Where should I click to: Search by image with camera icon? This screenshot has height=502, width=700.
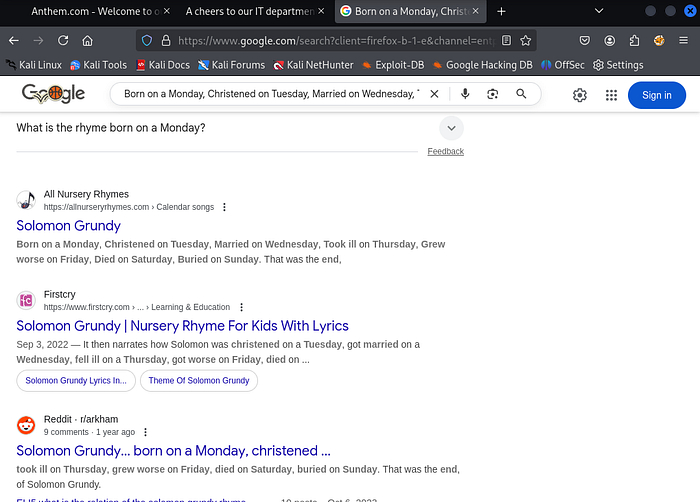[492, 94]
